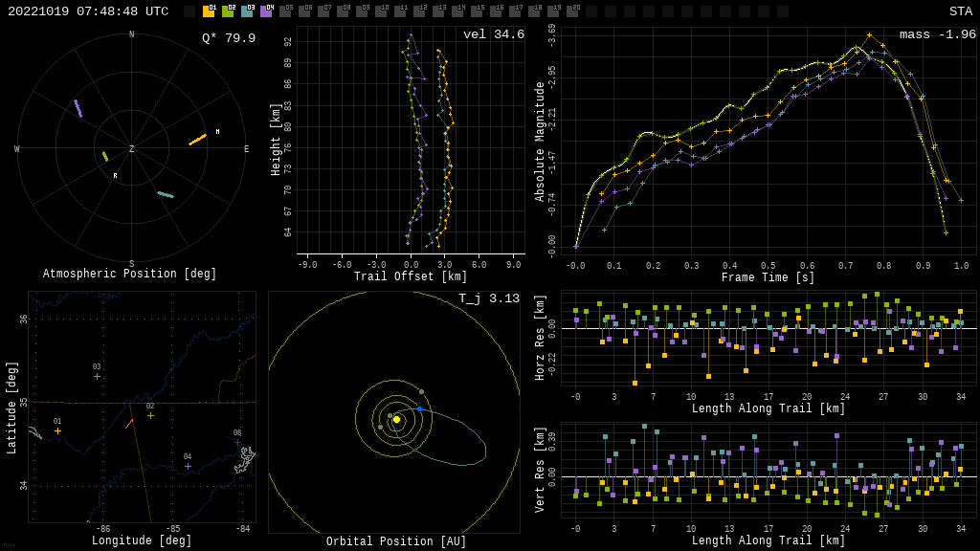Click the yellow Sun in orbital plot

pos(396,419)
